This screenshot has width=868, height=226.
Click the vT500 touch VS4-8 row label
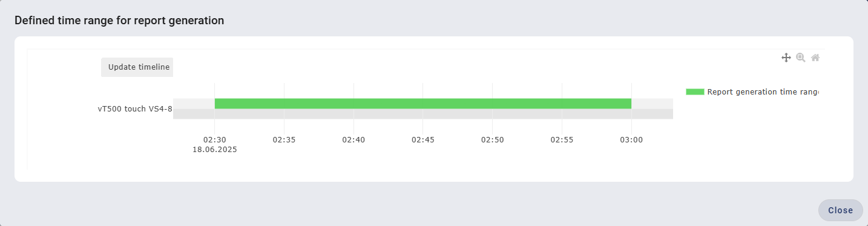[x=135, y=110]
